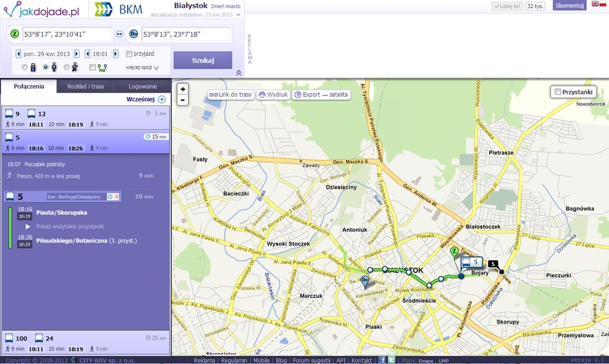The height and width of the screenshot is (364, 609).
Task: Click the time field showing 18:01
Action: tap(101, 54)
